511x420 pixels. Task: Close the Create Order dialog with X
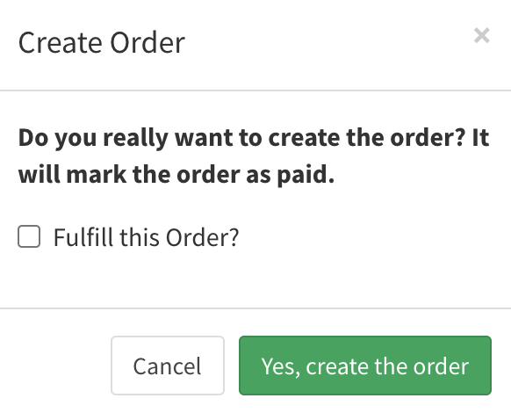pyautogui.click(x=482, y=35)
